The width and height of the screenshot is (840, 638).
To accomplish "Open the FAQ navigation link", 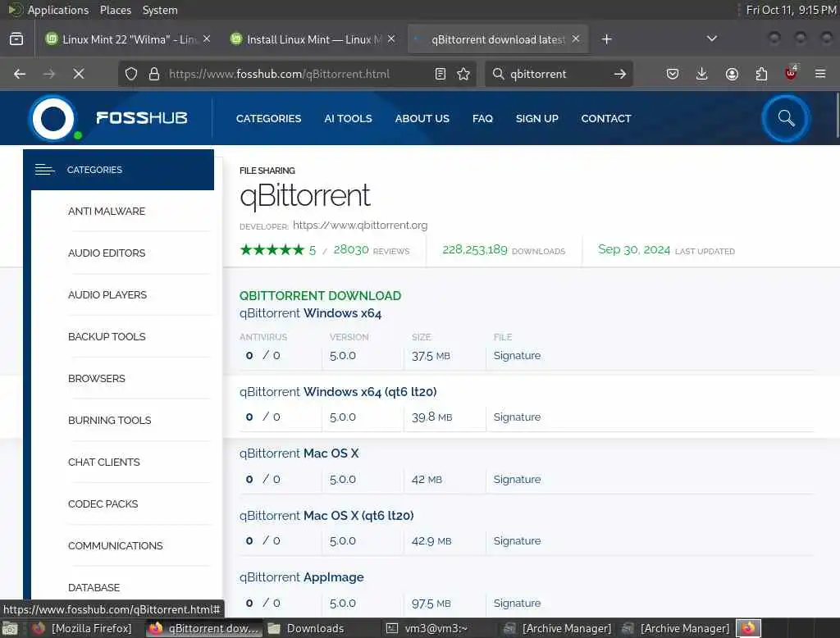I will 482,118.
